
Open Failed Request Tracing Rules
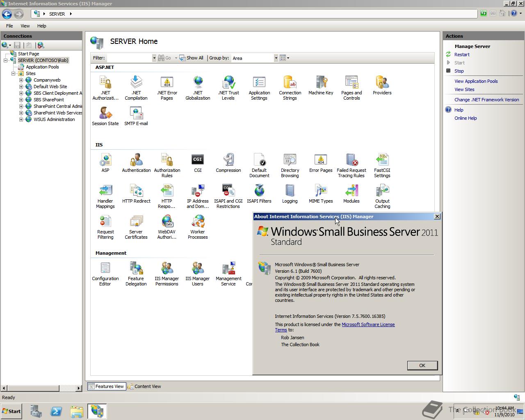click(x=352, y=165)
